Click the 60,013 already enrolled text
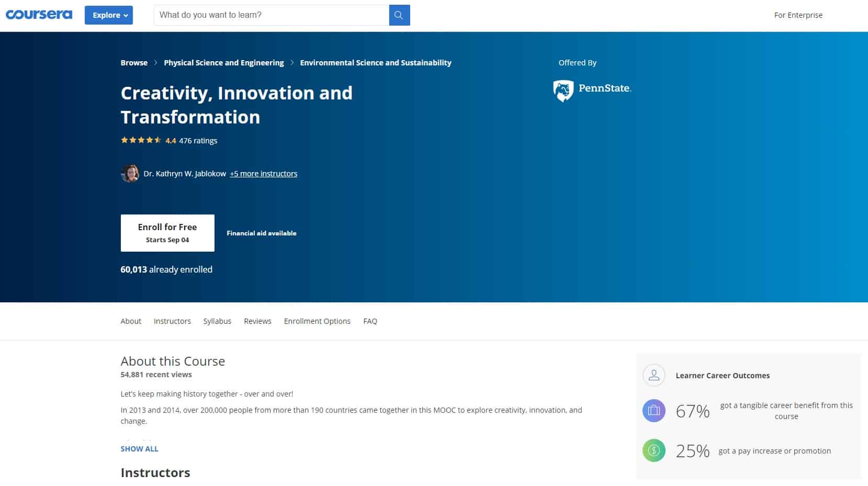The height and width of the screenshot is (486, 868). [x=166, y=269]
